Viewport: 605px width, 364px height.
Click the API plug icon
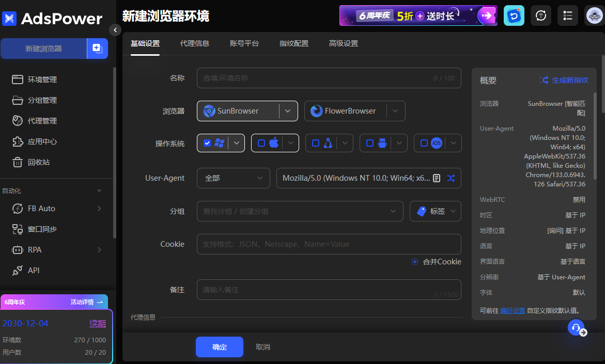(18, 271)
